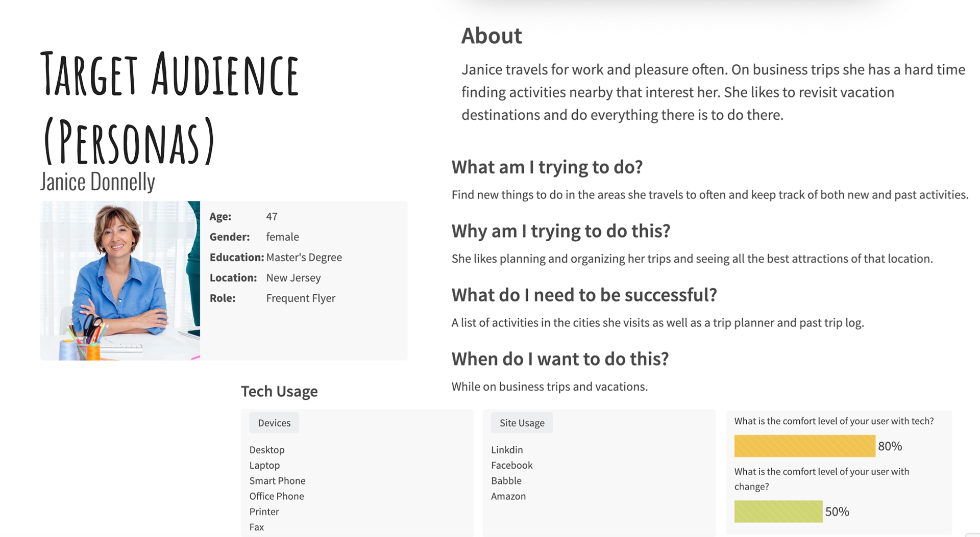
Task: Select the Site Usage tab label
Action: click(522, 423)
